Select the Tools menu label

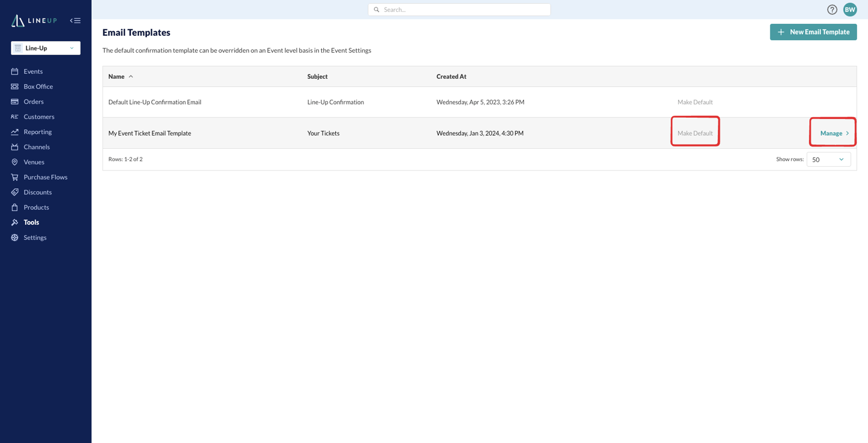tap(31, 222)
